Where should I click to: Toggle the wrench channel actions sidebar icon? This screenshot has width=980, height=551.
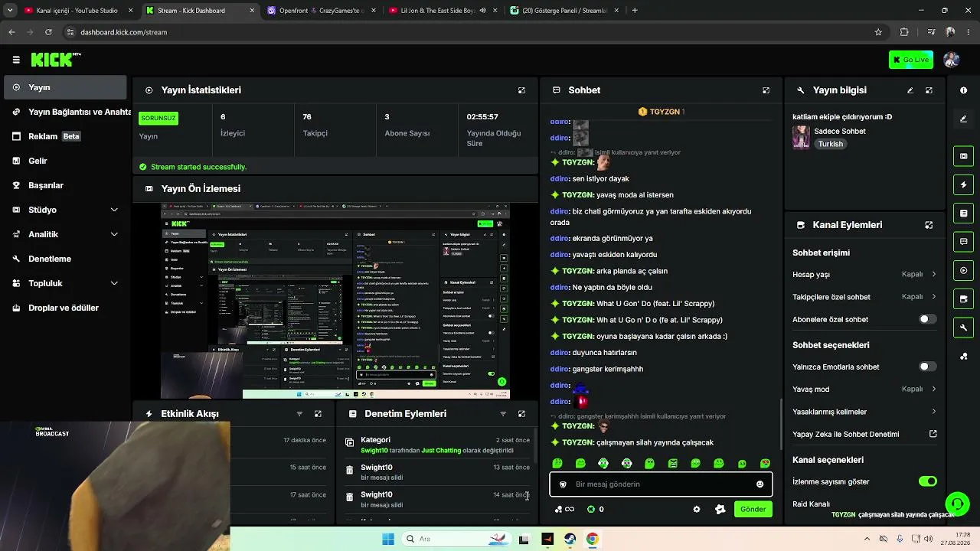coord(963,328)
